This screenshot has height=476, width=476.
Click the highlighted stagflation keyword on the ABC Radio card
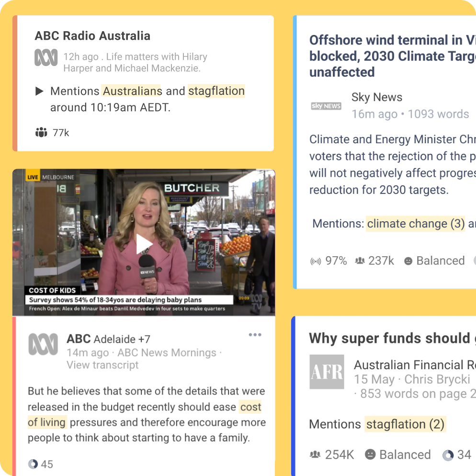tap(216, 91)
